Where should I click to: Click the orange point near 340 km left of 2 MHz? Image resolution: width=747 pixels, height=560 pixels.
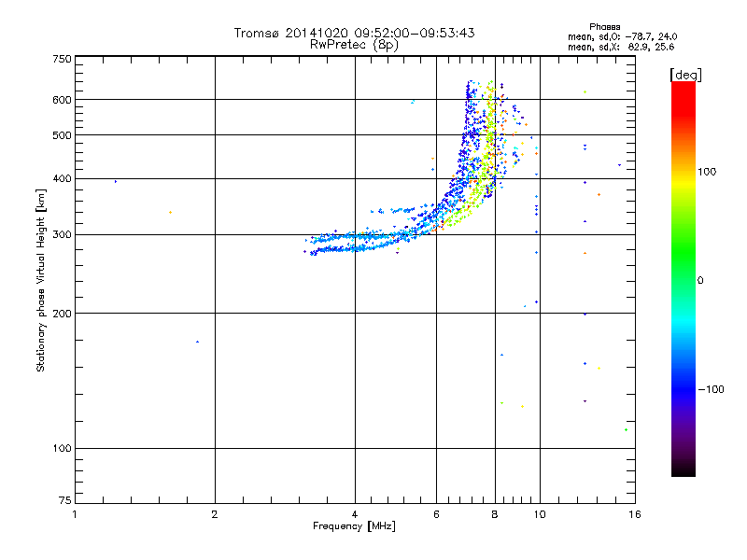(x=170, y=213)
